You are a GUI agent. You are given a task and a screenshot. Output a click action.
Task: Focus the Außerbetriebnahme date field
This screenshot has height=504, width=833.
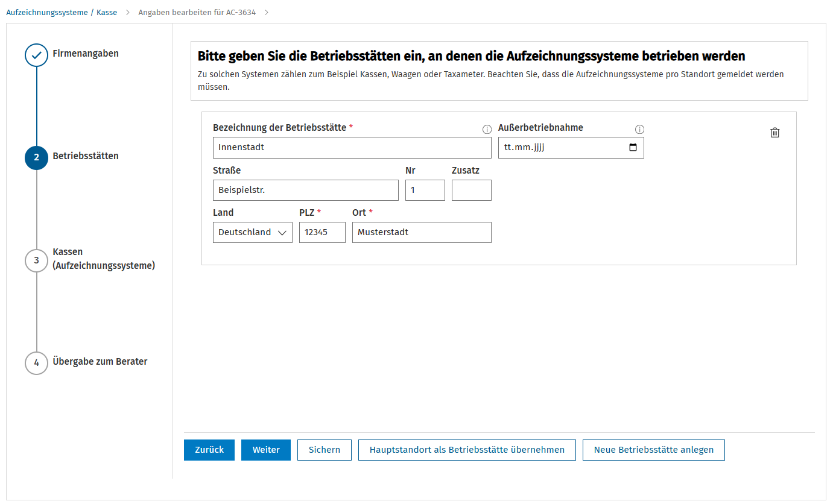[571, 148]
